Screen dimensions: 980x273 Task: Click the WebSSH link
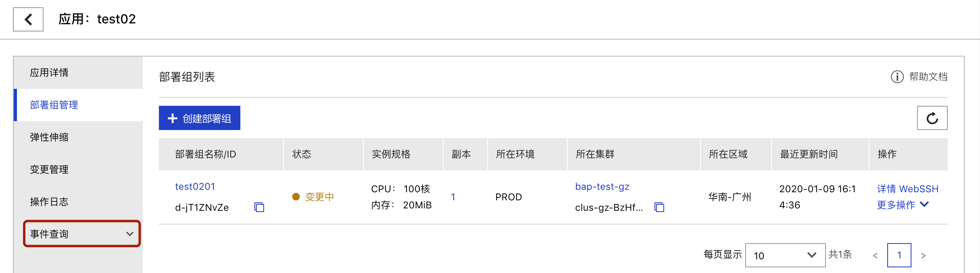[919, 189]
